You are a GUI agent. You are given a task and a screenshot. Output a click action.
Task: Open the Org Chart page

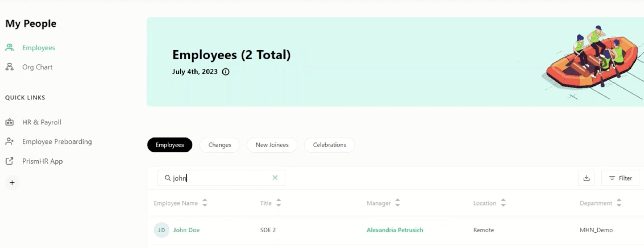tap(37, 67)
